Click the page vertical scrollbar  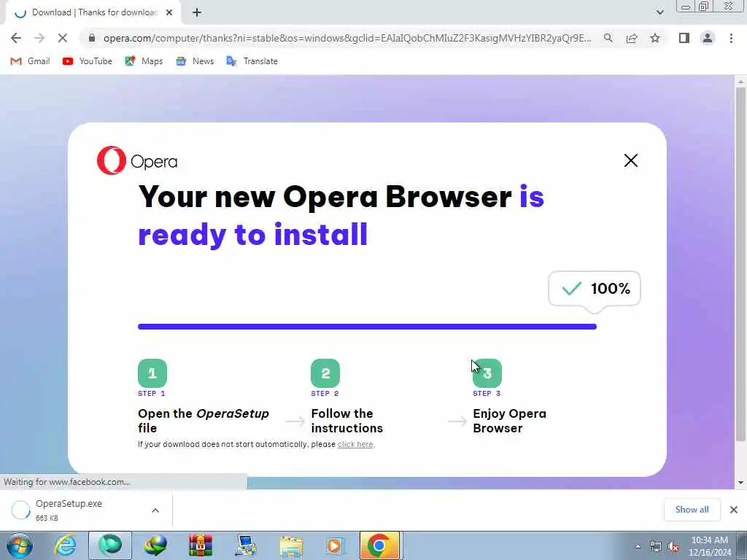(740, 264)
